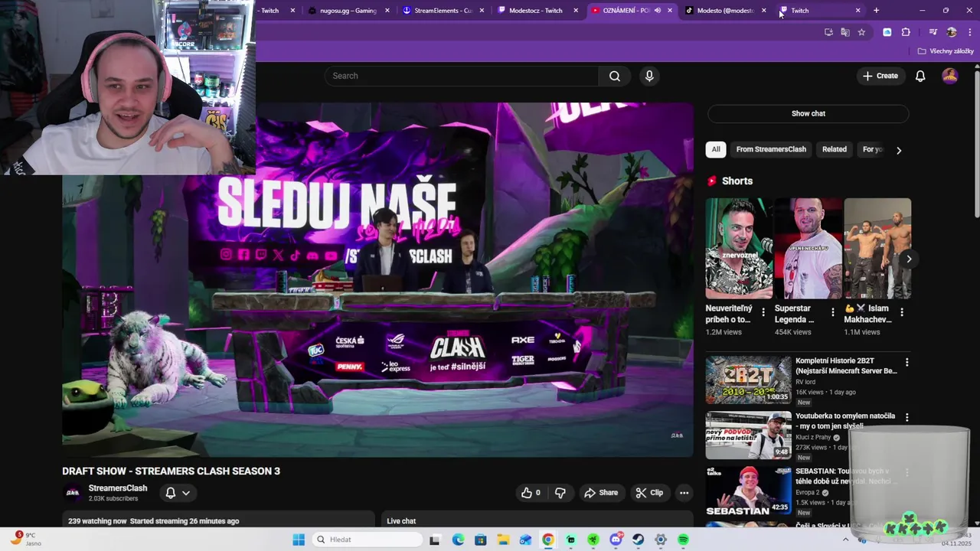Open the 2B2T history video thumbnail

pos(748,380)
